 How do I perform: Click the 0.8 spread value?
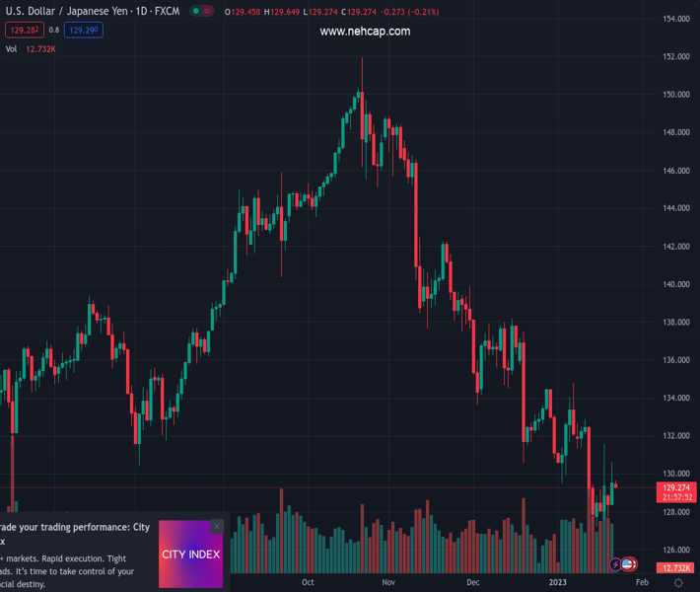click(x=54, y=30)
